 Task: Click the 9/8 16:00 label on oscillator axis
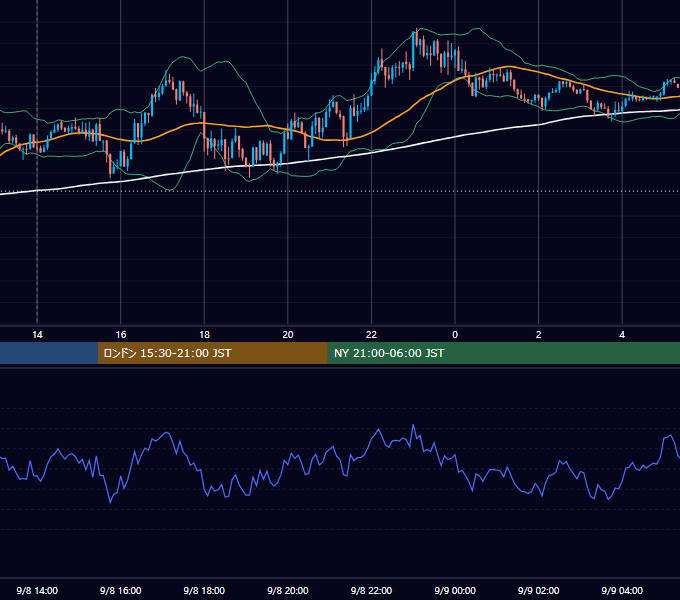(x=121, y=590)
